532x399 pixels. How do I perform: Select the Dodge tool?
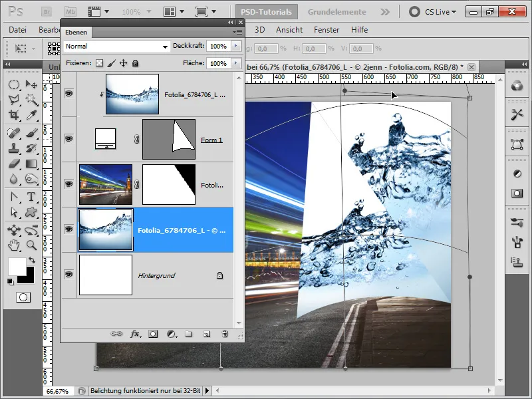(31, 179)
